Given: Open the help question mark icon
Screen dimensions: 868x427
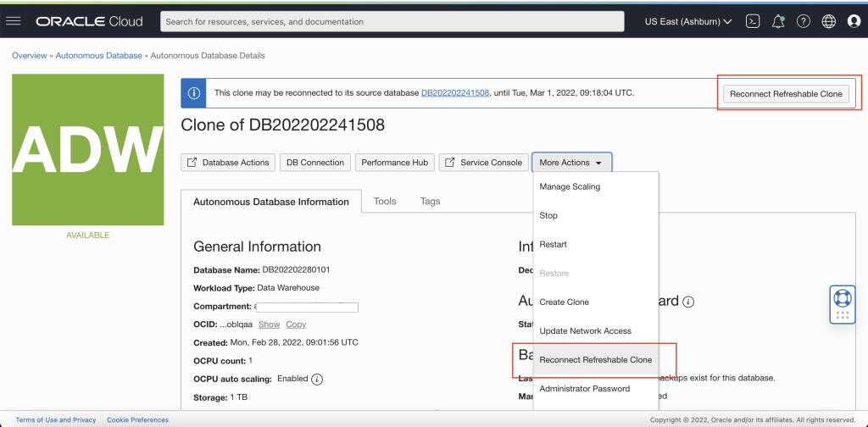Looking at the screenshot, I should 804,21.
